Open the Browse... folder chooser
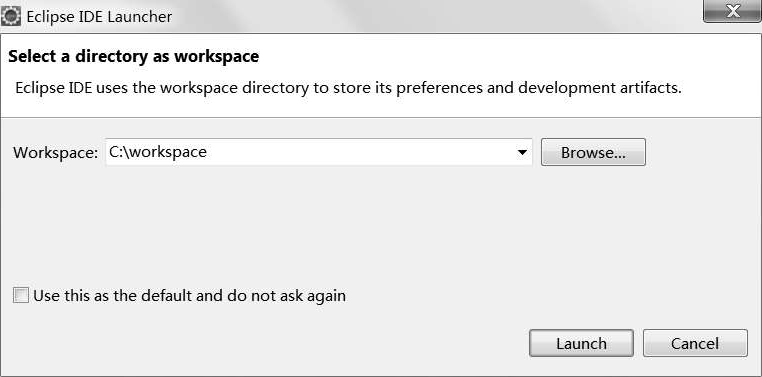The height and width of the screenshot is (377, 762). (x=593, y=153)
